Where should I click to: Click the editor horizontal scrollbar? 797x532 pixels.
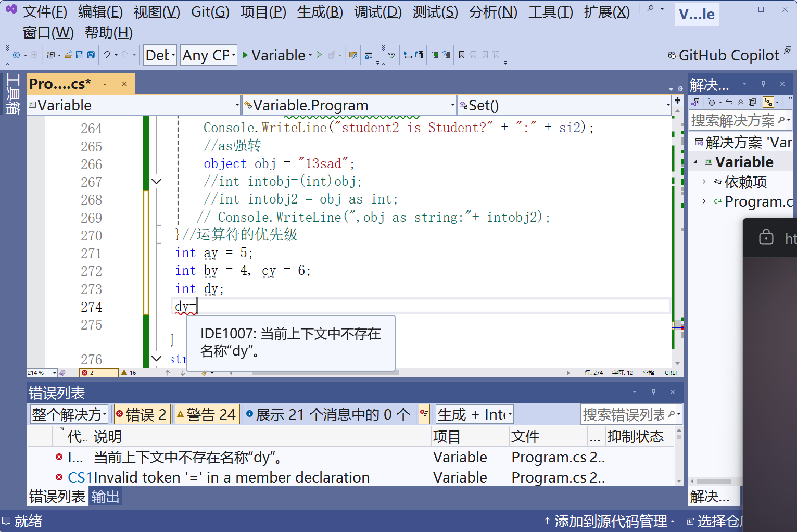[x=325, y=373]
